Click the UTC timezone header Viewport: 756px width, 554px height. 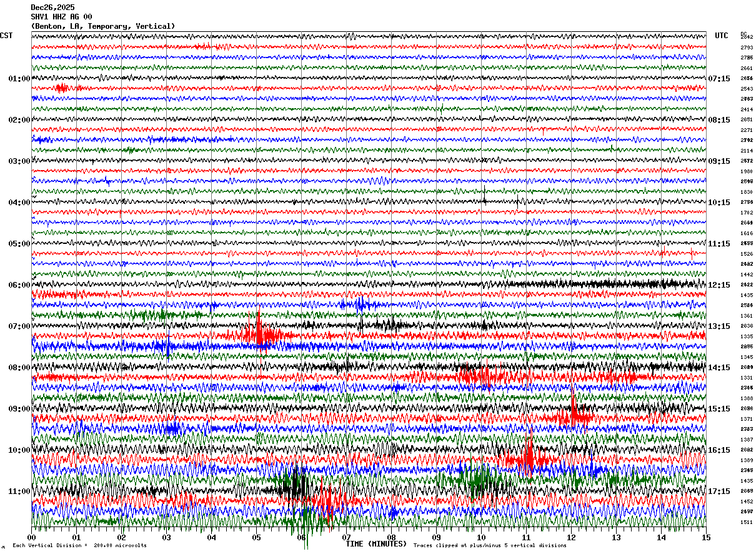[722, 36]
